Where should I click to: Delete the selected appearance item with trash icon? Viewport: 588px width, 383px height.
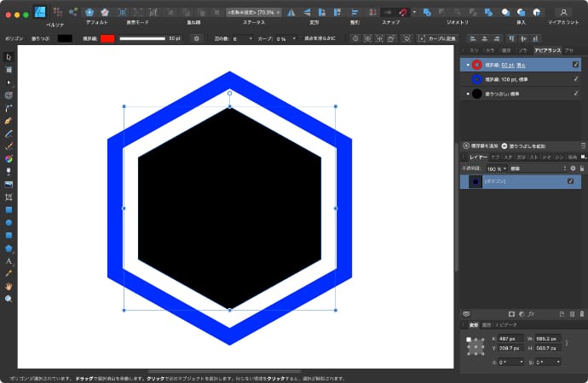pyautogui.click(x=583, y=146)
